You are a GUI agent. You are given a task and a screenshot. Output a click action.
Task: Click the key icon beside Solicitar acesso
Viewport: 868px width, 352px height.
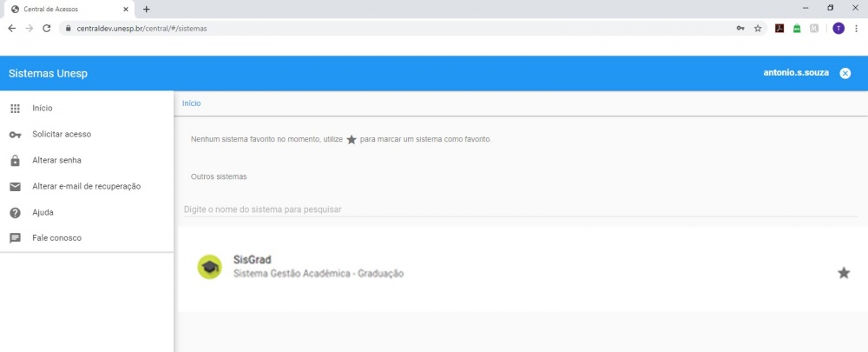[x=15, y=135]
